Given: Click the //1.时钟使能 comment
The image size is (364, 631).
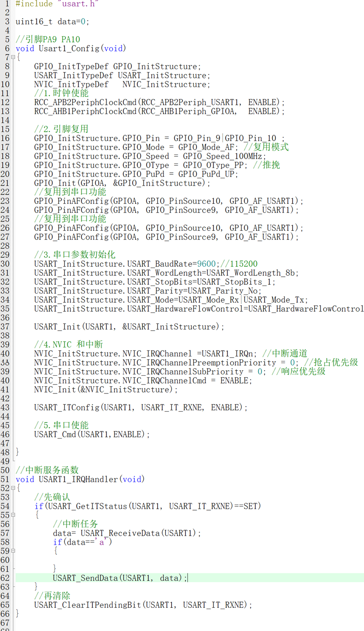Looking at the screenshot, I should tap(62, 93).
